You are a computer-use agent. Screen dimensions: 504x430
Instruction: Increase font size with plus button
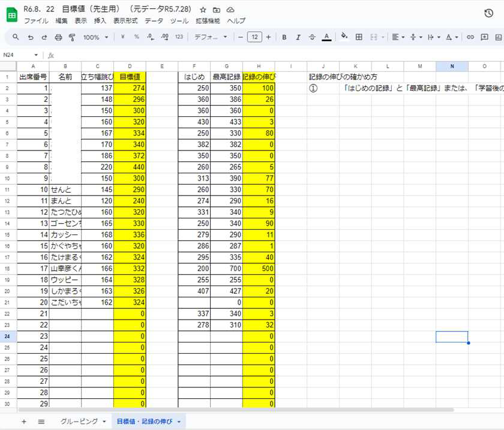pyautogui.click(x=268, y=37)
